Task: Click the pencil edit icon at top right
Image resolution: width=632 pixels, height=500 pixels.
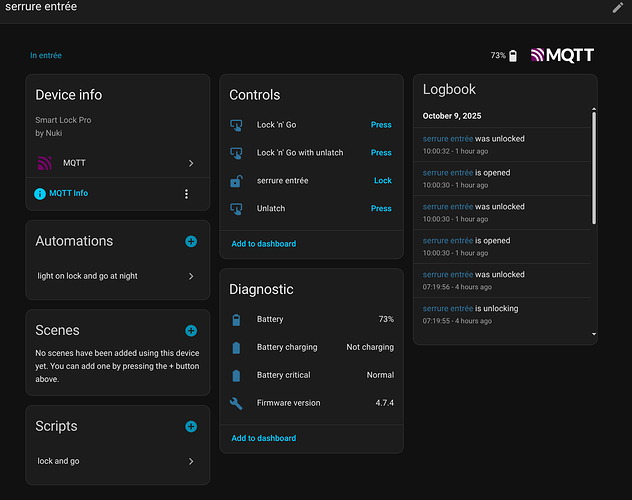Action: (x=617, y=8)
